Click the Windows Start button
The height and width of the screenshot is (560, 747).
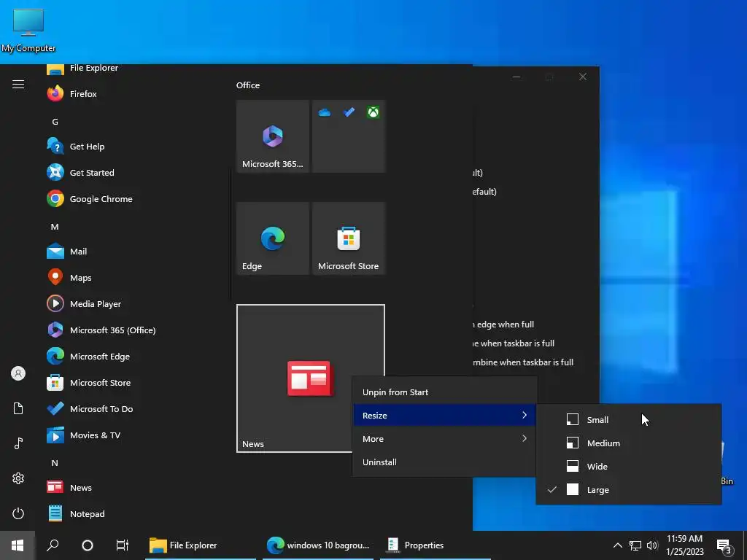pos(18,545)
